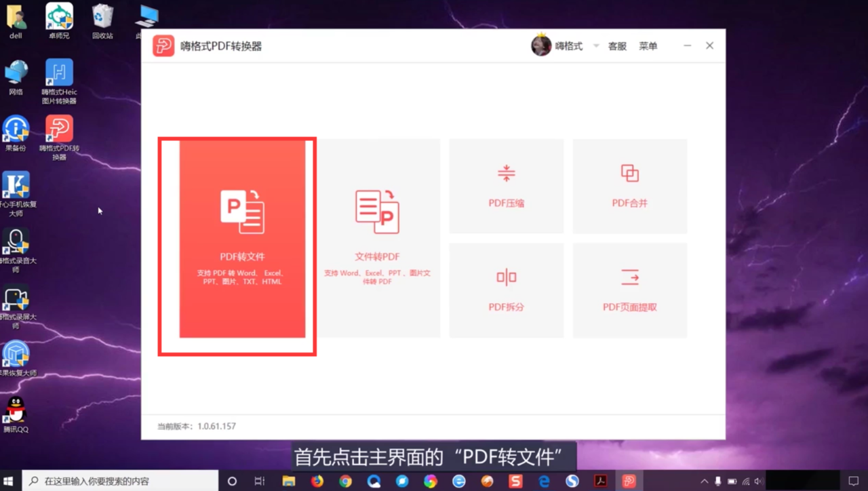Select the 嗨格式录音大师 desktop shortcut

[16, 250]
